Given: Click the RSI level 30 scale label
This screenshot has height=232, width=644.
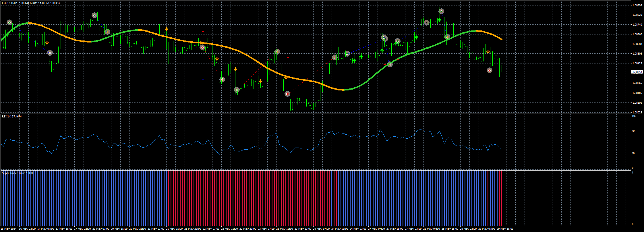Looking at the screenshot, I should coord(633,153).
